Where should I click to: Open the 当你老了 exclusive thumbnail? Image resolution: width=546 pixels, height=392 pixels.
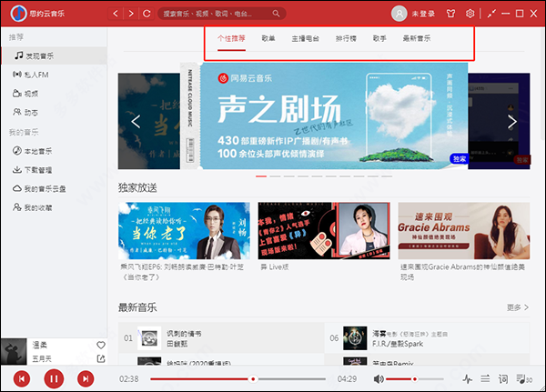pyautogui.click(x=184, y=231)
